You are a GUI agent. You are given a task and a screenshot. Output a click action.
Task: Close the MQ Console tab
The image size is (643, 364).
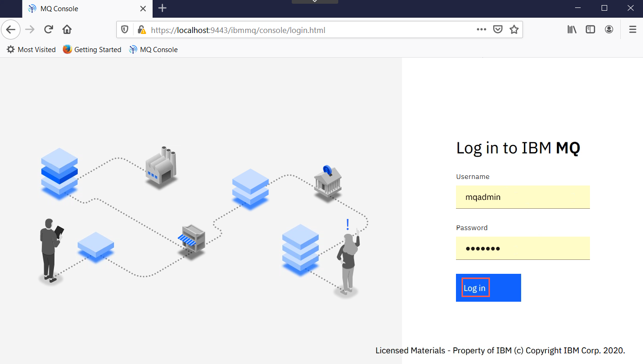[x=143, y=8]
